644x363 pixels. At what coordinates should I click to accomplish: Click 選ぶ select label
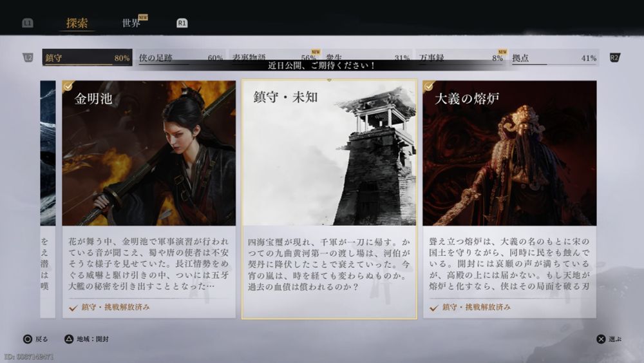coord(615,339)
